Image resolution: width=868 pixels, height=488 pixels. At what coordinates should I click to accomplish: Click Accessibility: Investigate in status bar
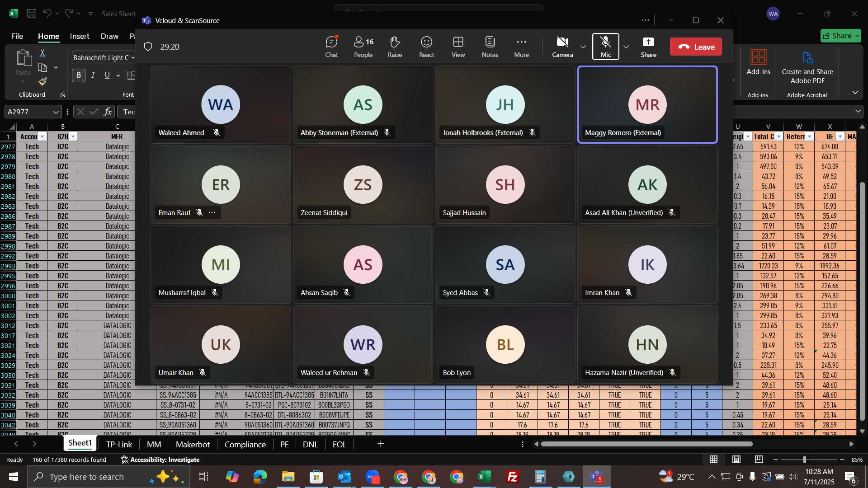pyautogui.click(x=160, y=460)
